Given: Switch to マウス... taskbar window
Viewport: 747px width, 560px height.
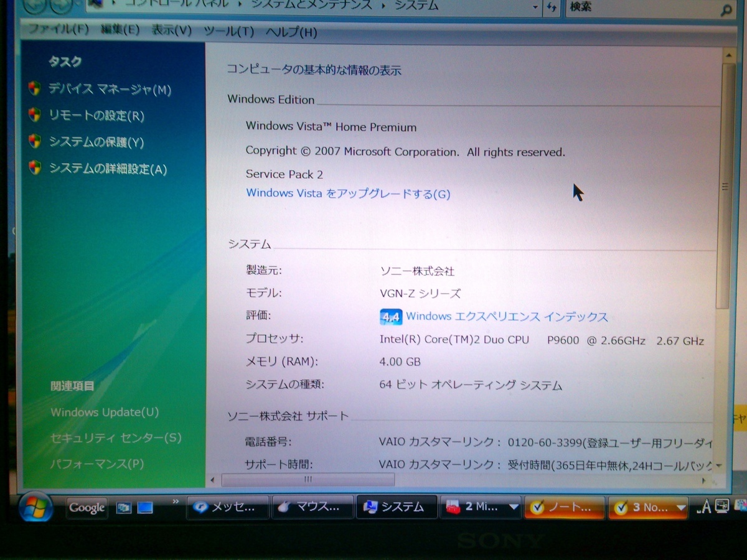Looking at the screenshot, I should click(312, 507).
